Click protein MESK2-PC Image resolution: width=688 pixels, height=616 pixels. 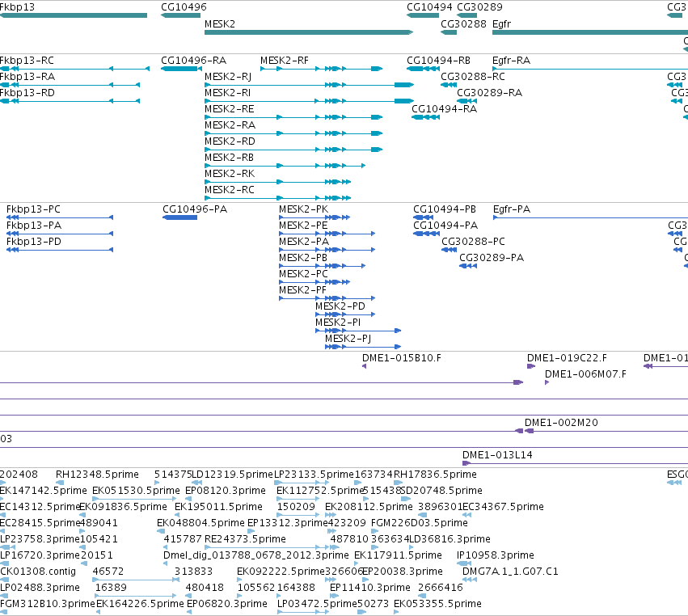point(304,274)
